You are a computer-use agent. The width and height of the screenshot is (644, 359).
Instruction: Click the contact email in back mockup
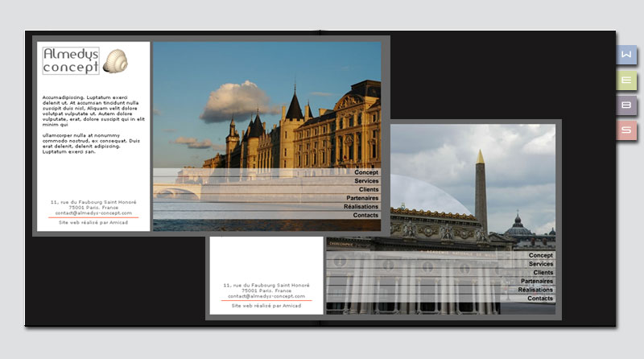[266, 296]
